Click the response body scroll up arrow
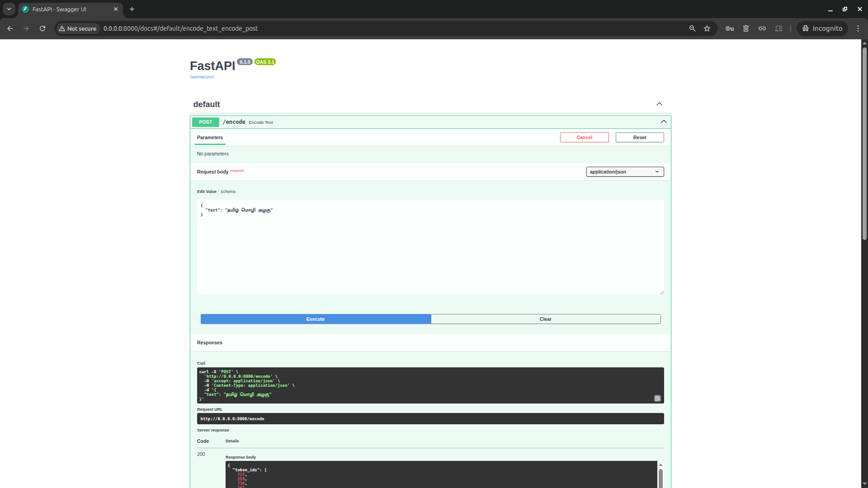Image resolution: width=868 pixels, height=488 pixels. [660, 465]
